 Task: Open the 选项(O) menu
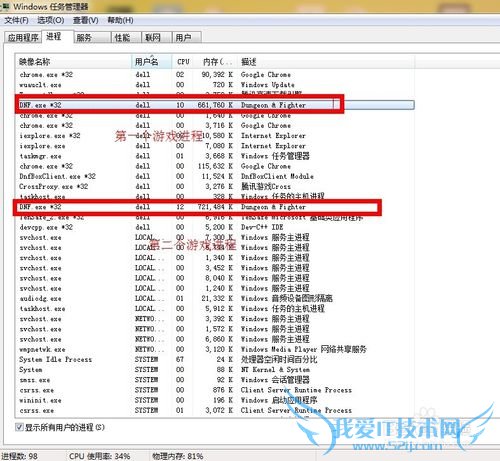coord(51,20)
